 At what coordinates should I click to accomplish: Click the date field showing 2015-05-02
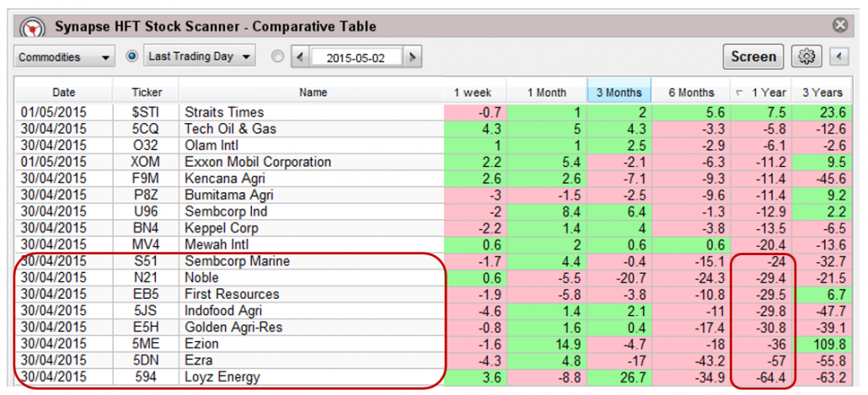click(355, 57)
